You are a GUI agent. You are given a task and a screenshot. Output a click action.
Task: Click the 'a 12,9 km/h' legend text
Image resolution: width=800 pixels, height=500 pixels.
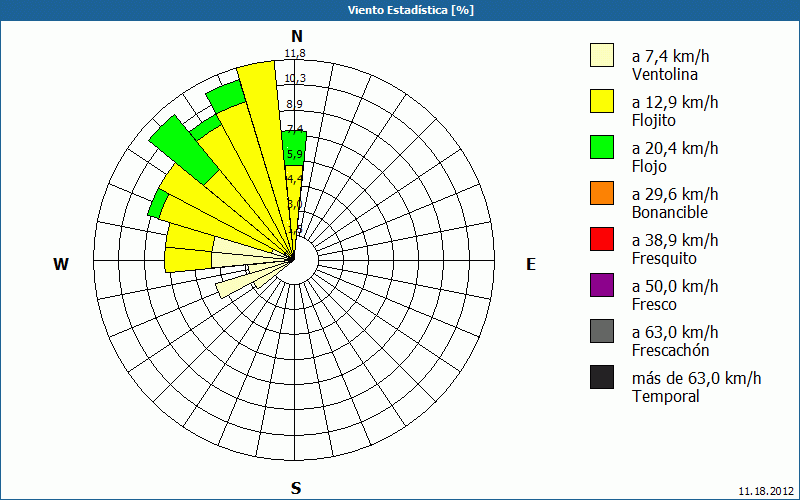(675, 102)
